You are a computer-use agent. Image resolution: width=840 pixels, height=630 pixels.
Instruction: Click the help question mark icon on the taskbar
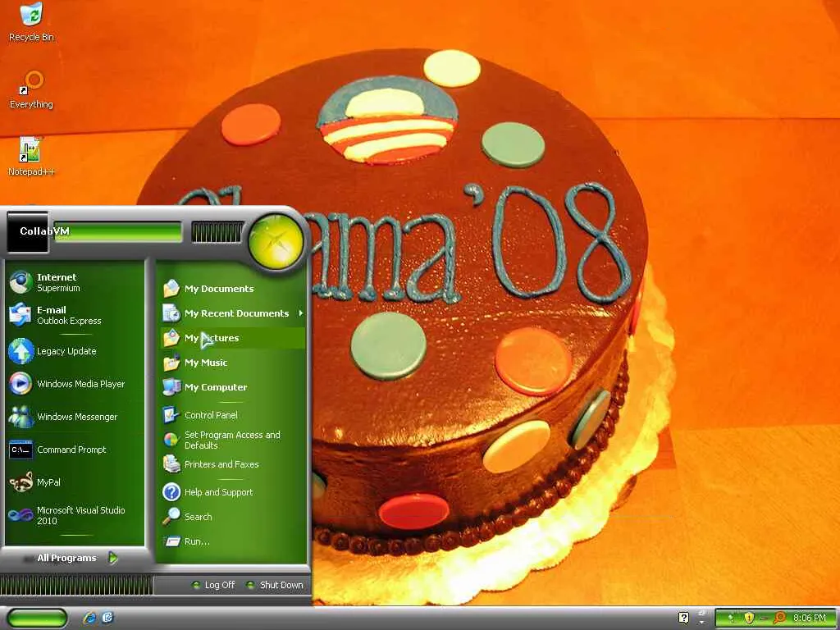click(x=683, y=618)
